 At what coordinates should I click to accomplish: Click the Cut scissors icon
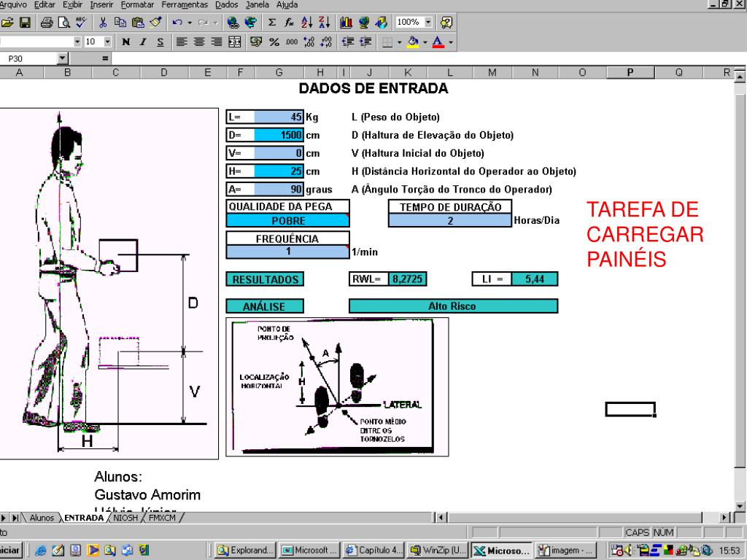104,23
